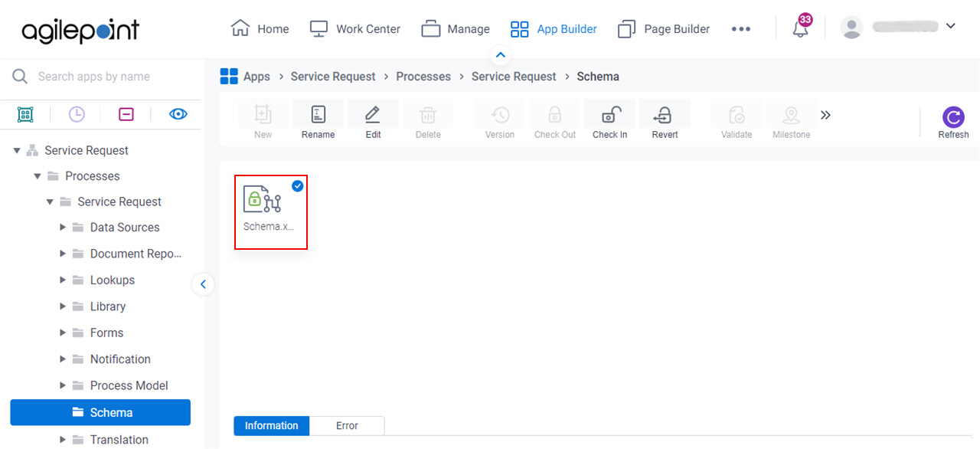
Task: Expand the Library folder
Action: pos(63,306)
